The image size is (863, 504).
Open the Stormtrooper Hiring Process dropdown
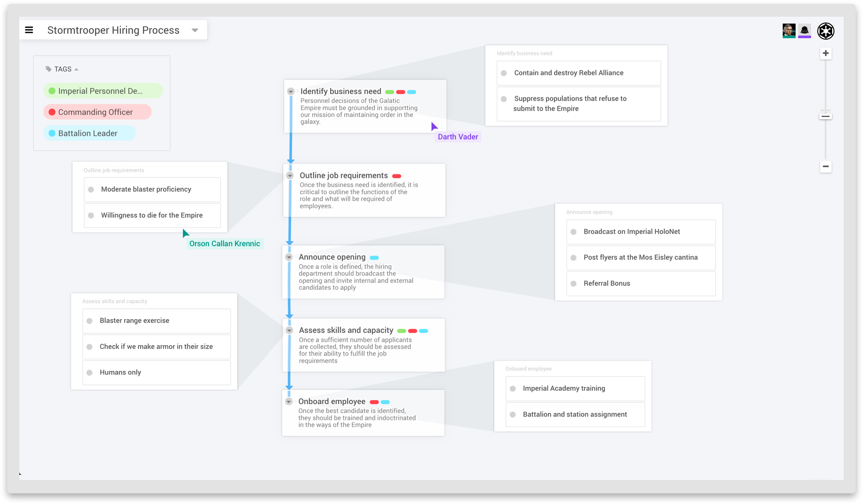[x=195, y=30]
